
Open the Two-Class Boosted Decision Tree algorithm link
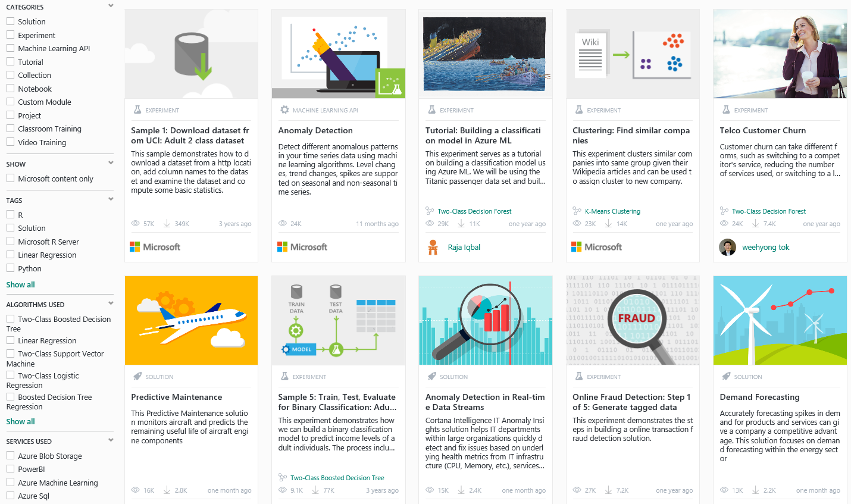click(x=337, y=478)
